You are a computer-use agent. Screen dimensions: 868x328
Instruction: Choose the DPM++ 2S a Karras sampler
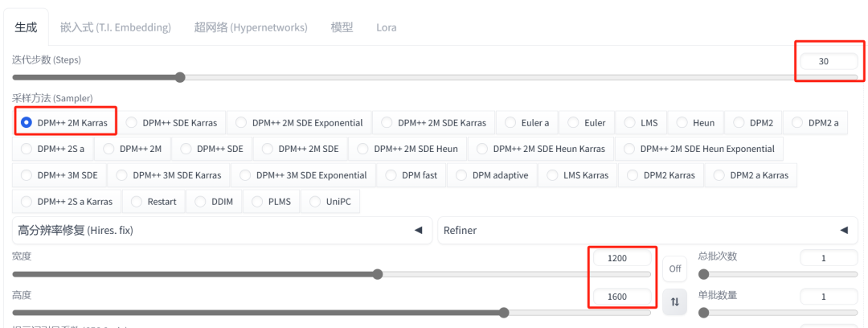[x=67, y=202]
